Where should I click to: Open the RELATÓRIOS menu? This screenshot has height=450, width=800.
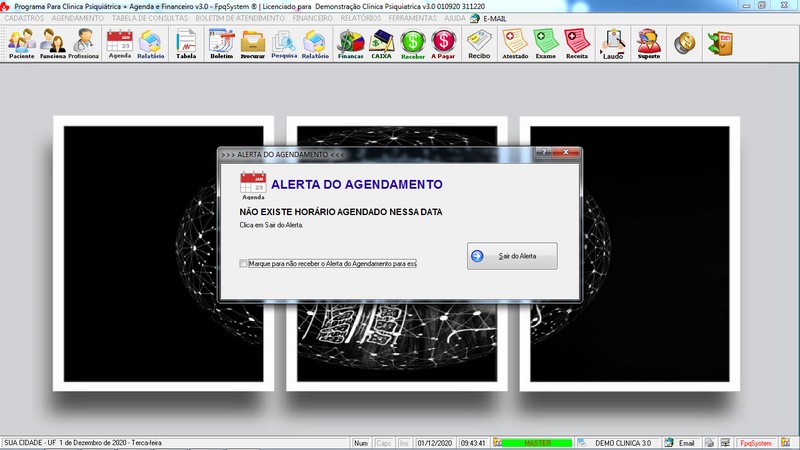(361, 18)
